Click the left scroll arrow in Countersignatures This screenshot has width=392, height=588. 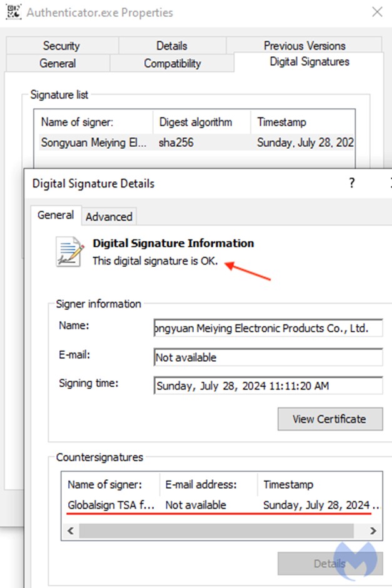point(70,531)
